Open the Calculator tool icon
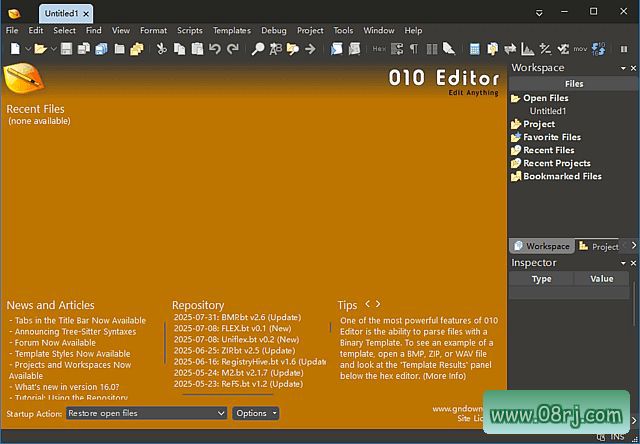 click(x=477, y=49)
